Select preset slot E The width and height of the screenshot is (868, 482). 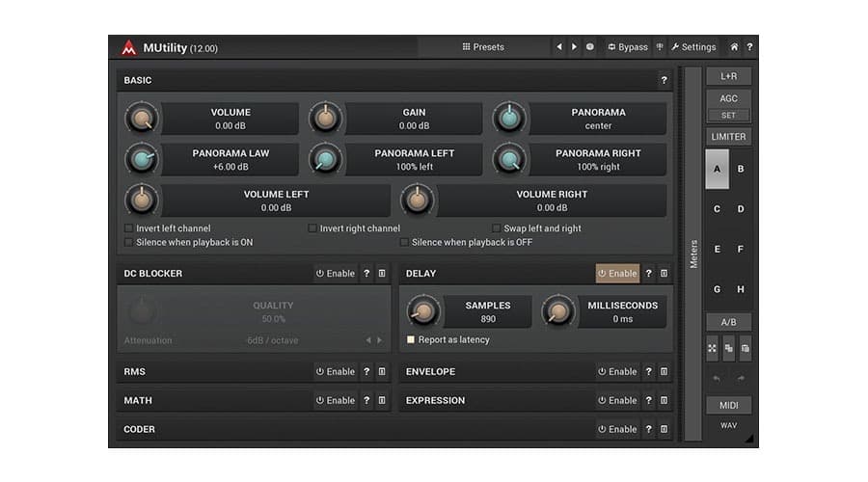tap(717, 250)
